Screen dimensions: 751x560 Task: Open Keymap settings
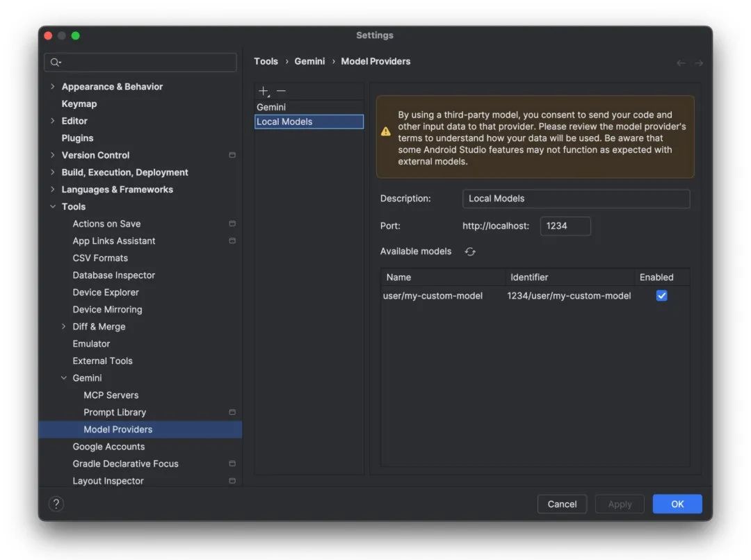pos(79,104)
